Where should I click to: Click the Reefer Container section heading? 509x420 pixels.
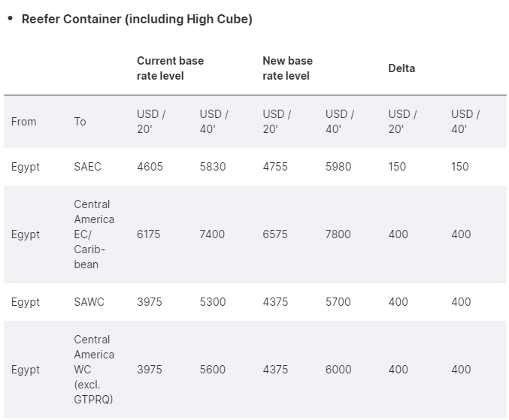137,19
